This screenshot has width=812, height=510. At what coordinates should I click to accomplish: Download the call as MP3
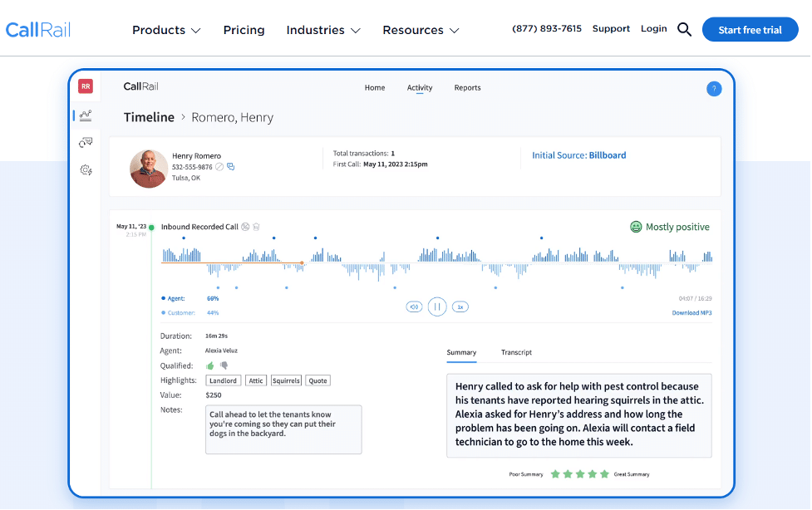693,312
